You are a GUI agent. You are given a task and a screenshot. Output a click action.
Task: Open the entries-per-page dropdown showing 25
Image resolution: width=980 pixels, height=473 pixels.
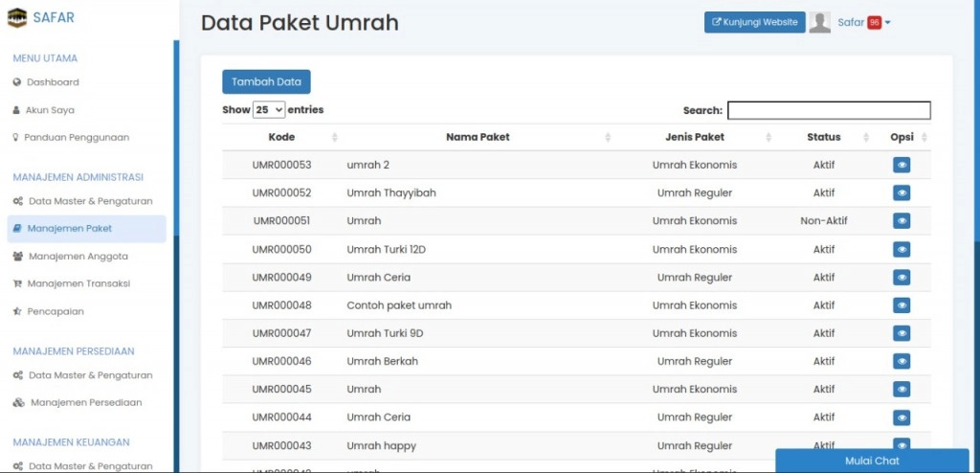click(x=268, y=110)
